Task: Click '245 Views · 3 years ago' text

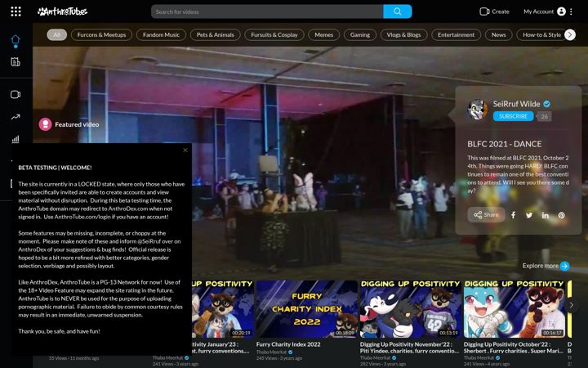Action: (279, 358)
